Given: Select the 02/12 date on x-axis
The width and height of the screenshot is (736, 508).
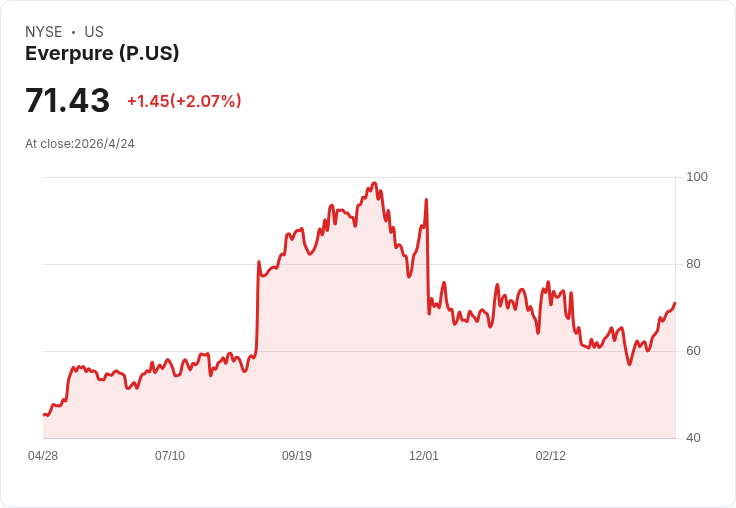Looking at the screenshot, I should click(x=551, y=456).
